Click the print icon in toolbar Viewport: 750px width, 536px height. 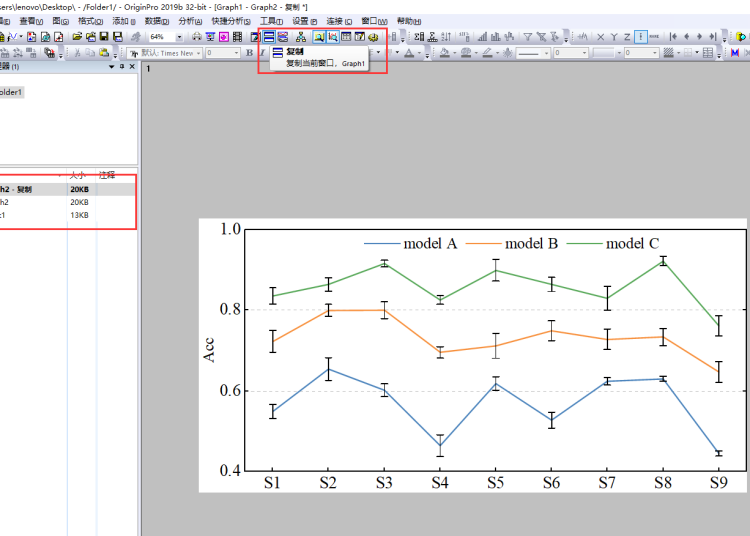(197, 37)
